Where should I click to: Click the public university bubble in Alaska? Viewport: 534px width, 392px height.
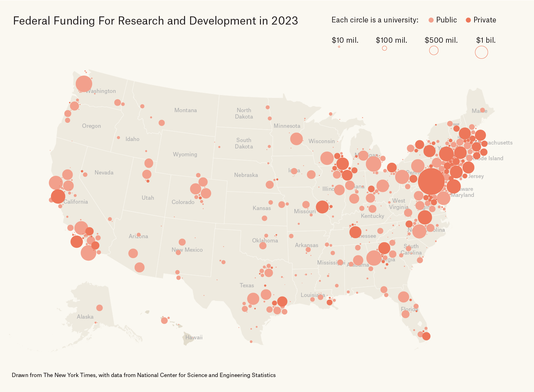99,308
